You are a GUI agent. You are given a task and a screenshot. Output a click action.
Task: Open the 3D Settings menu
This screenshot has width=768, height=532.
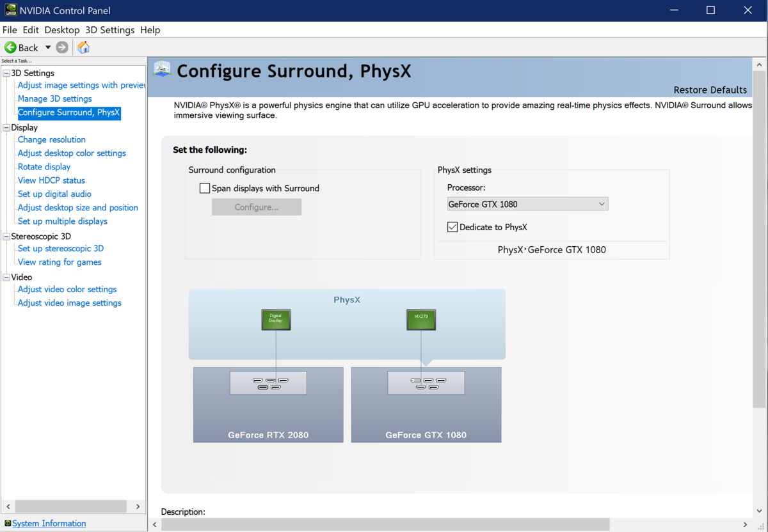click(x=110, y=30)
